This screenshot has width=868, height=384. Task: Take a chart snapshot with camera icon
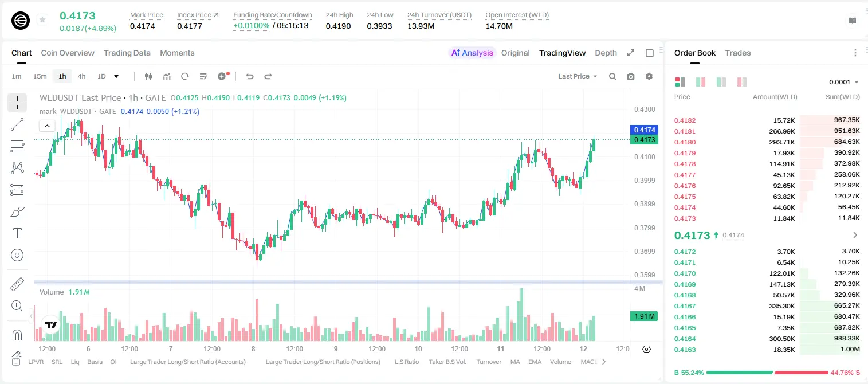[631, 76]
